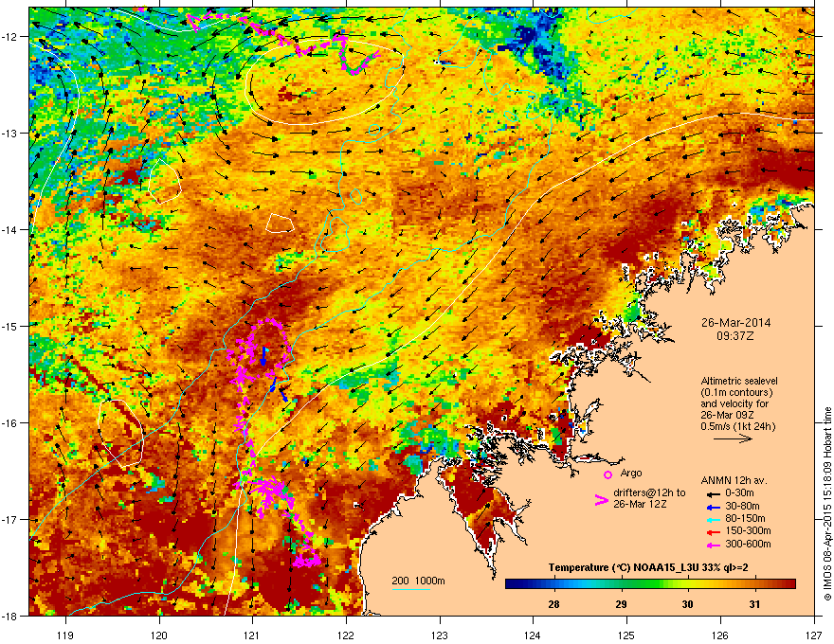Click the temperature colorbar at 28 degrees

coord(553,584)
